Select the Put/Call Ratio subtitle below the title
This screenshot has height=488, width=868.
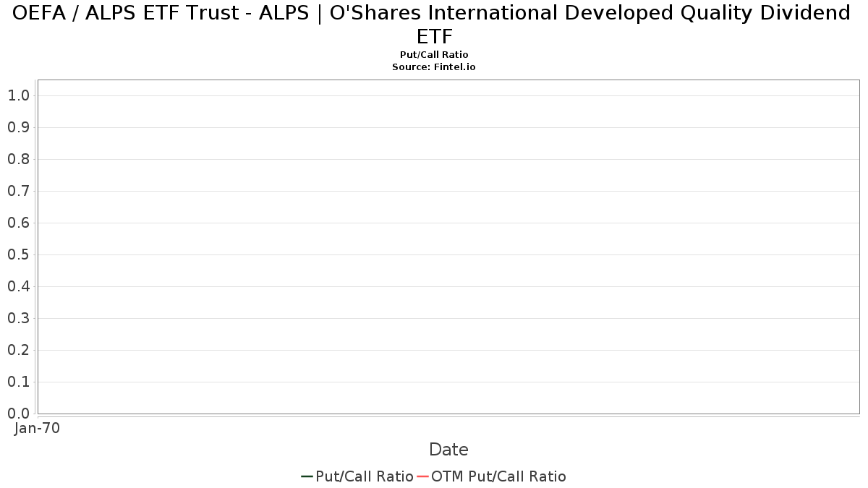[434, 55]
